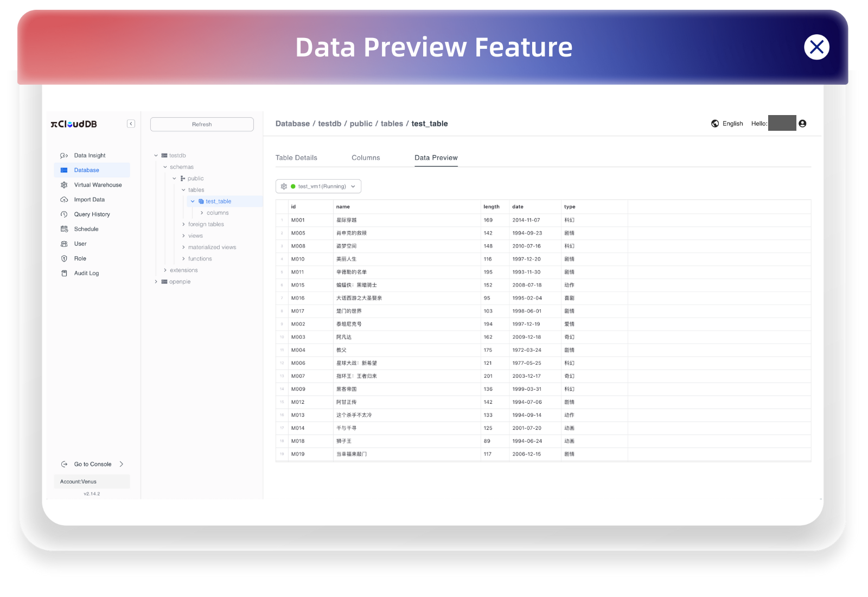This screenshot has height=597, width=868.
Task: Open the English language selector
Action: tap(732, 124)
